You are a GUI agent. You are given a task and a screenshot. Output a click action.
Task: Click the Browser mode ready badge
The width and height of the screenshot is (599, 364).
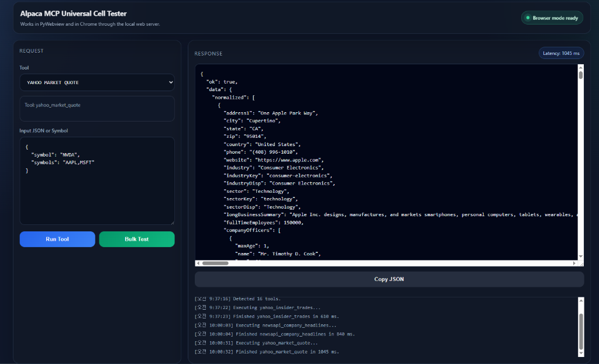pos(552,18)
